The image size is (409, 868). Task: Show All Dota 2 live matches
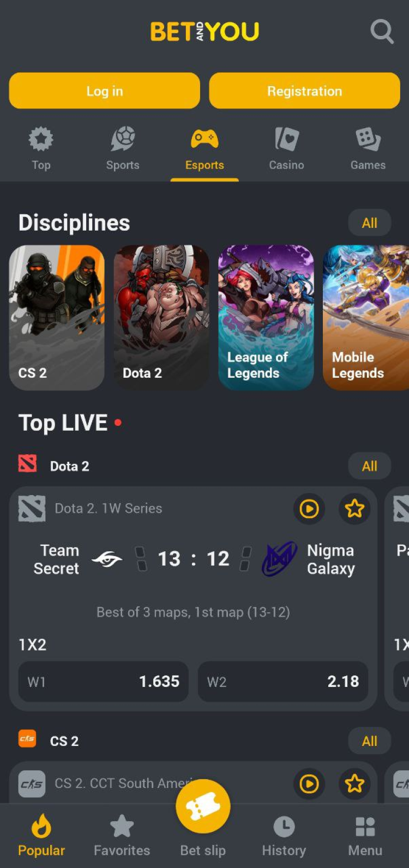coord(370,466)
